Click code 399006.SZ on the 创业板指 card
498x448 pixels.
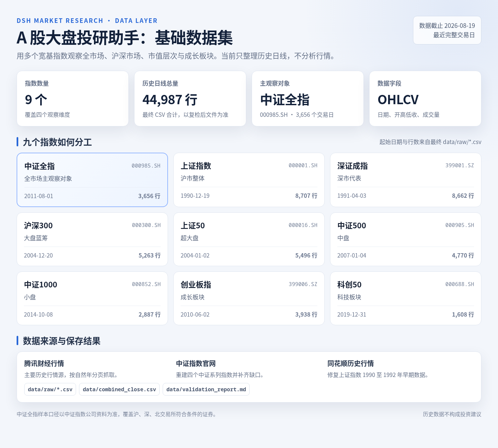(x=303, y=284)
